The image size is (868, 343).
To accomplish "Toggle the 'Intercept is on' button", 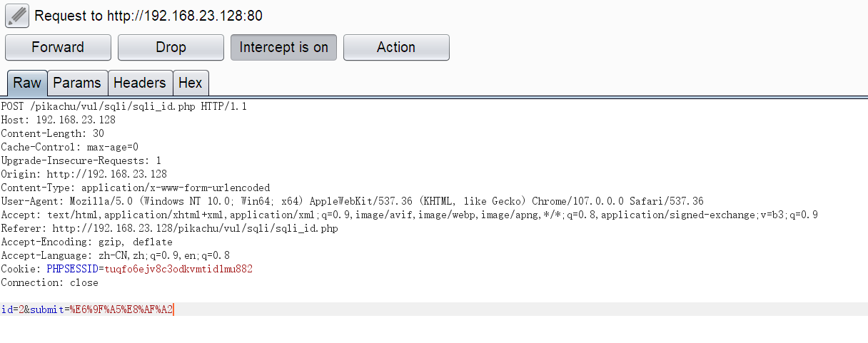I will coord(283,48).
